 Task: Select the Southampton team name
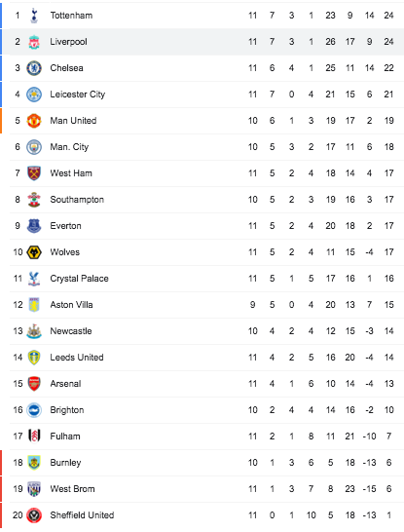(77, 200)
